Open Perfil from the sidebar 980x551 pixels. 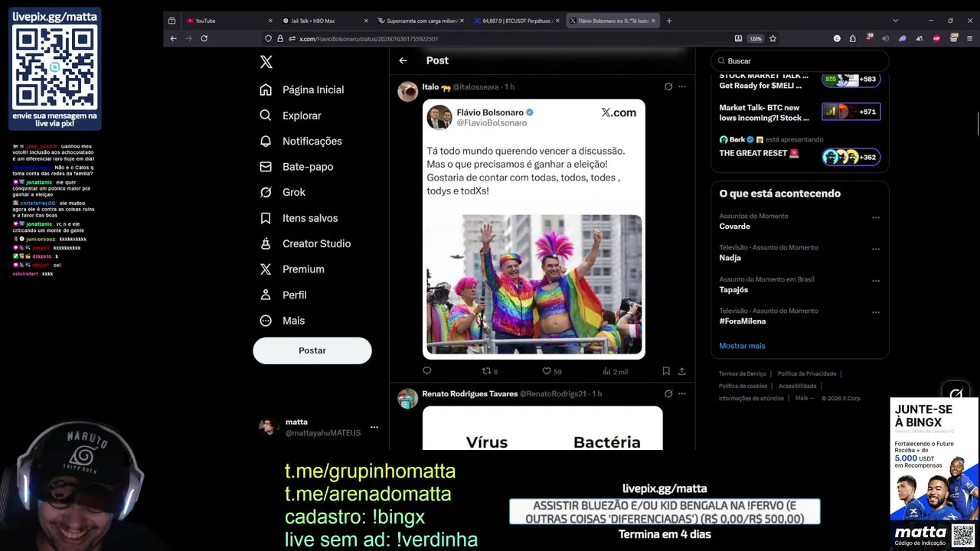click(283, 295)
